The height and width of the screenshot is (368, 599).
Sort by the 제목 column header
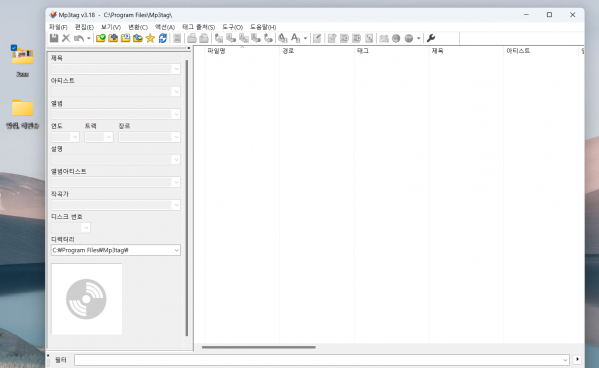pyautogui.click(x=466, y=51)
